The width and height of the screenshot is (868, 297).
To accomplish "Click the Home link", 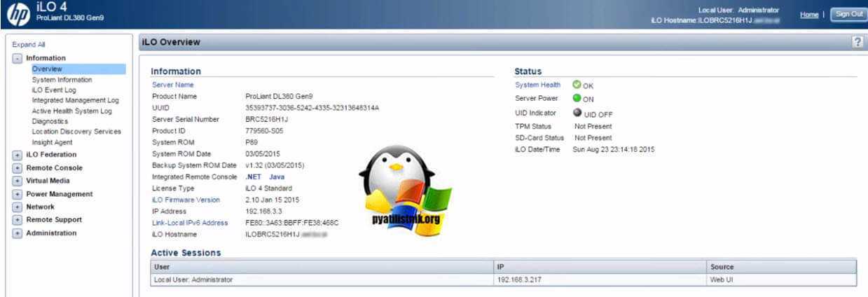I will point(809,14).
